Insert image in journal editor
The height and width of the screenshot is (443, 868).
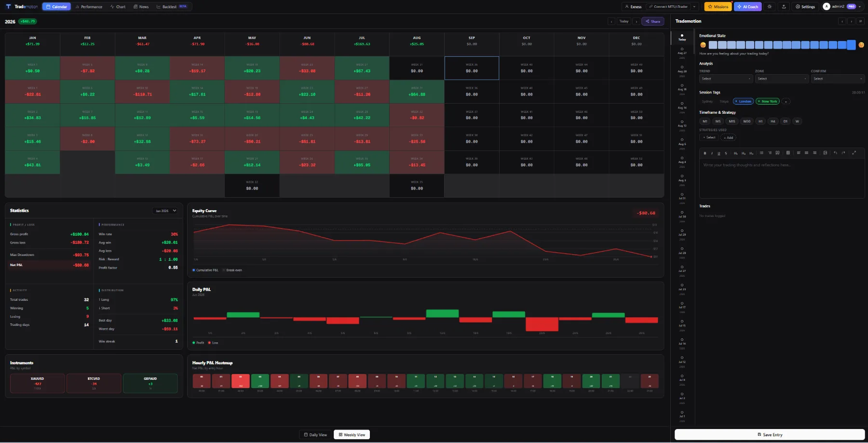click(825, 153)
